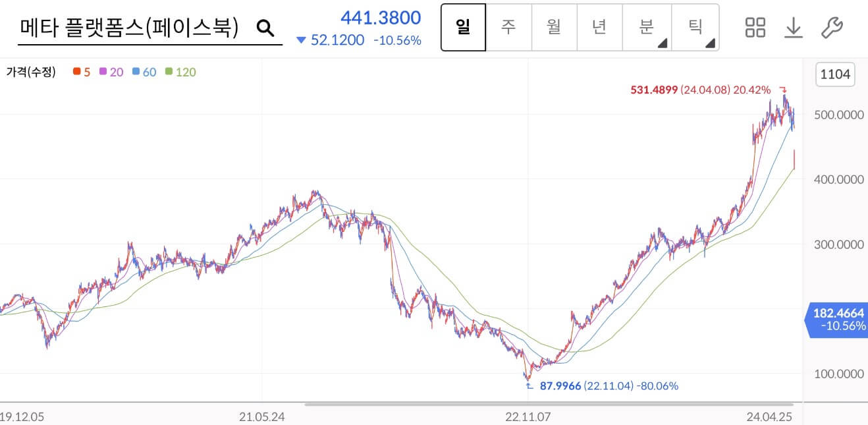Open the 분 (minute) interval dropdown
This screenshot has height=425, width=868.
[647, 28]
